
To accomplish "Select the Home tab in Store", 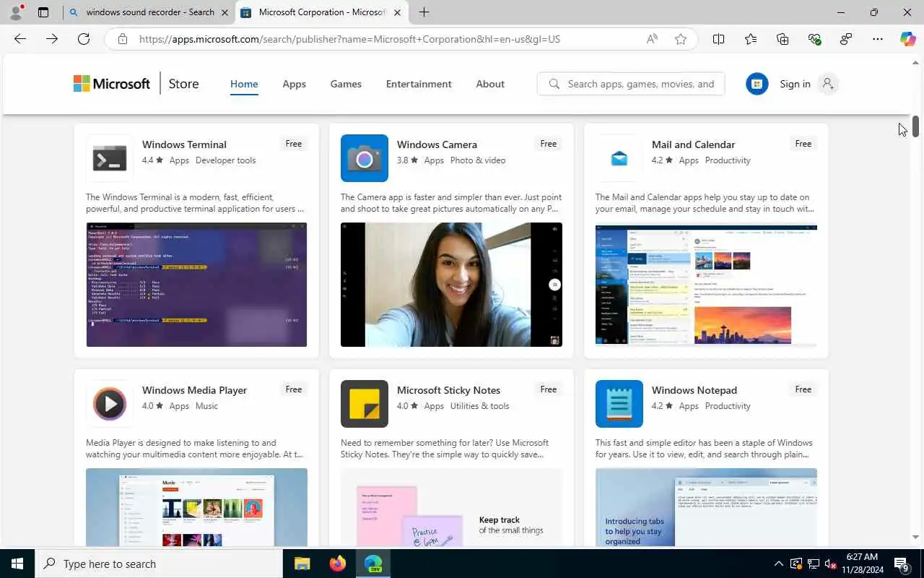I will pyautogui.click(x=244, y=84).
